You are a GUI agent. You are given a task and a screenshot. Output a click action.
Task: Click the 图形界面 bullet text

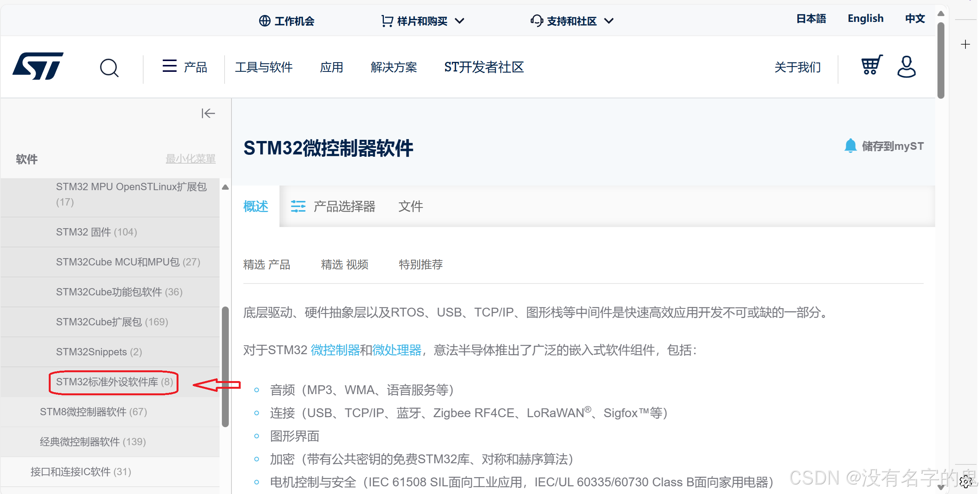[294, 436]
